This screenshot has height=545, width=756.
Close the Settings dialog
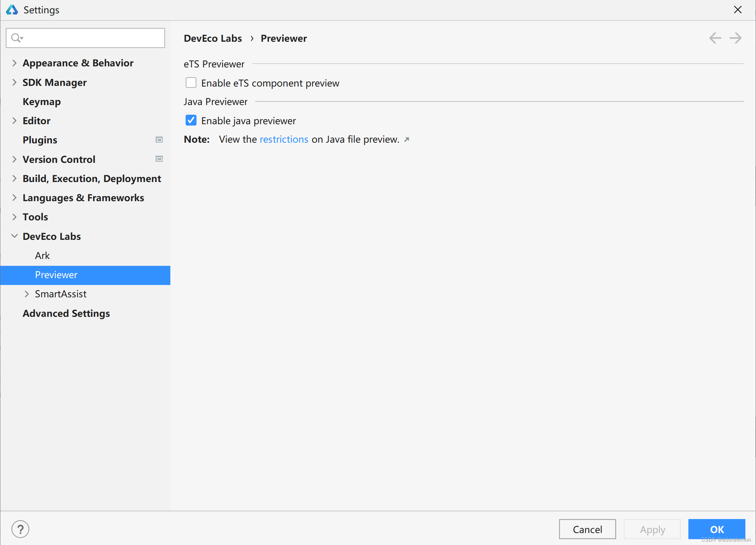click(738, 10)
